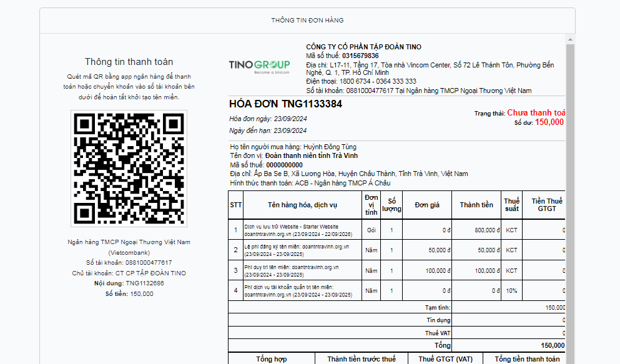Click 'CÔNG TY CỔ PHẦN TẬP ĐOÀN TINO'
Screen dimensions: 620x364
(363, 47)
